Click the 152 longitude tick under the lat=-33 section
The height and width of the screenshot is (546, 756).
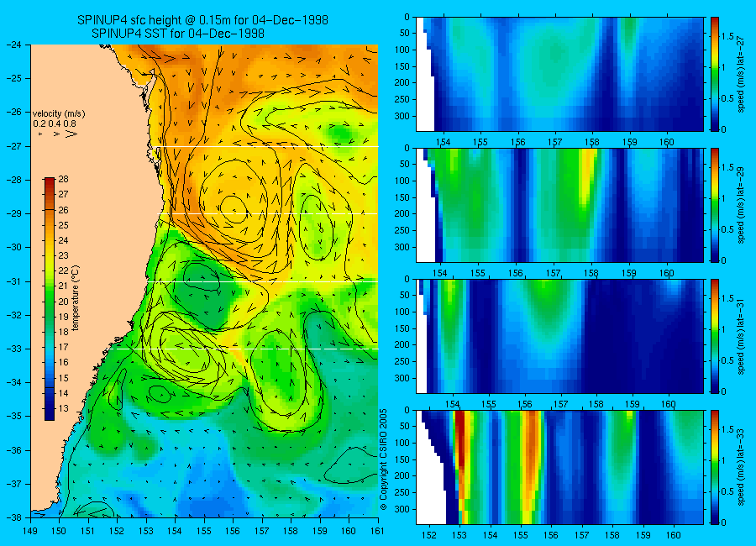click(428, 535)
